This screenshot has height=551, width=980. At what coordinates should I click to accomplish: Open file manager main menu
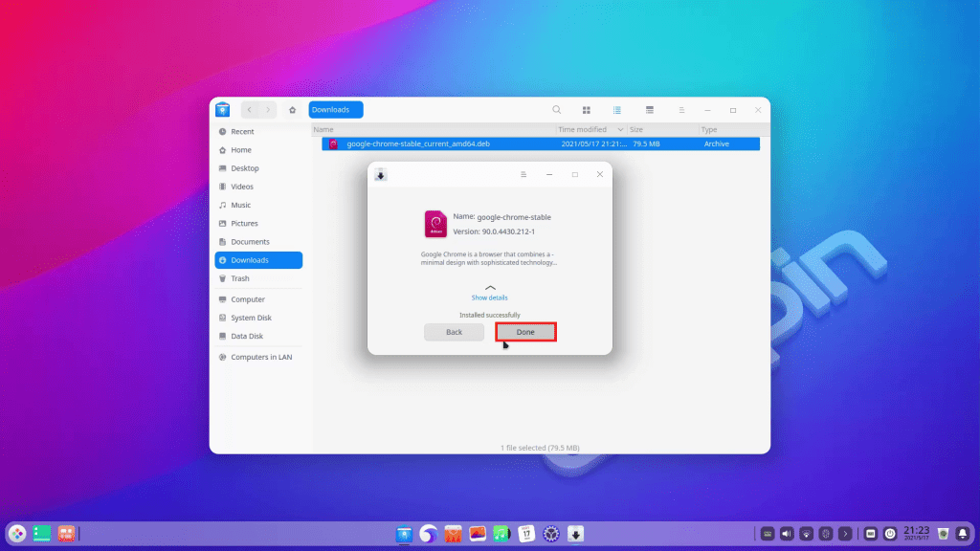tap(681, 110)
